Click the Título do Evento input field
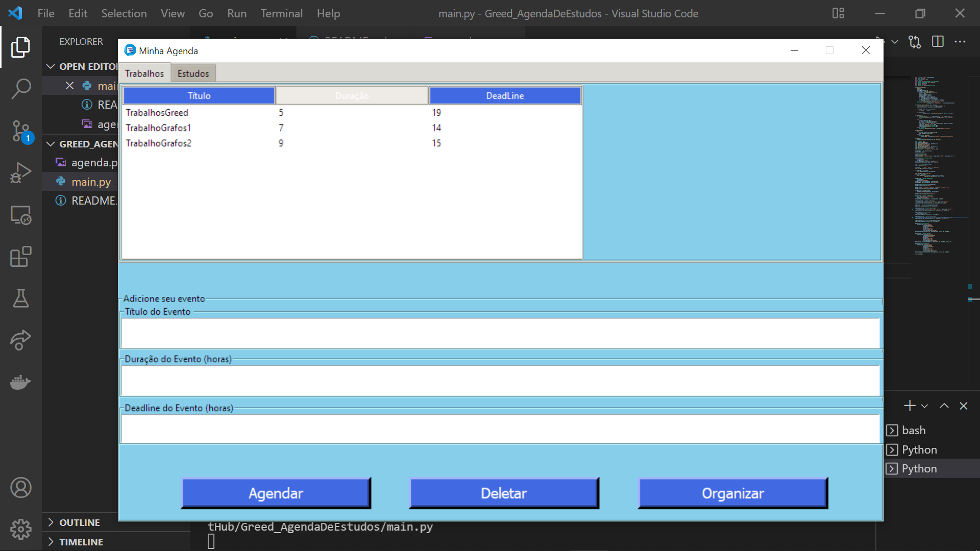980x551 pixels. [500, 333]
